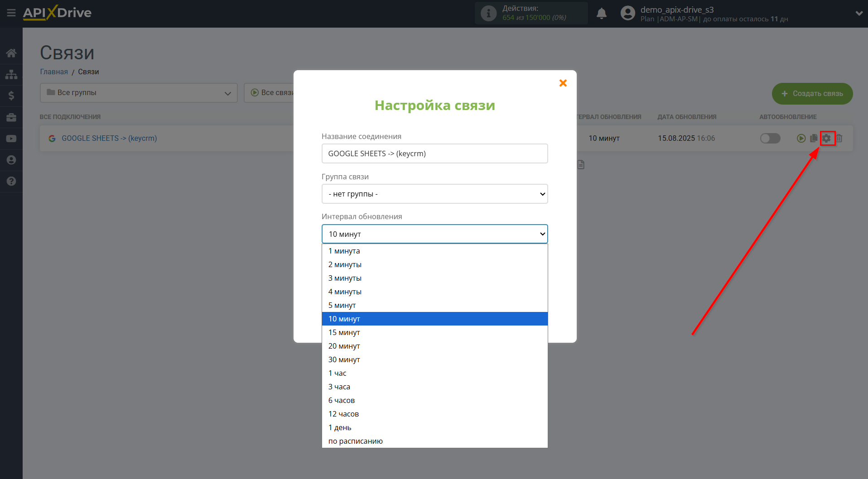Click the actions info icon
This screenshot has height=479, width=868.
click(x=488, y=13)
